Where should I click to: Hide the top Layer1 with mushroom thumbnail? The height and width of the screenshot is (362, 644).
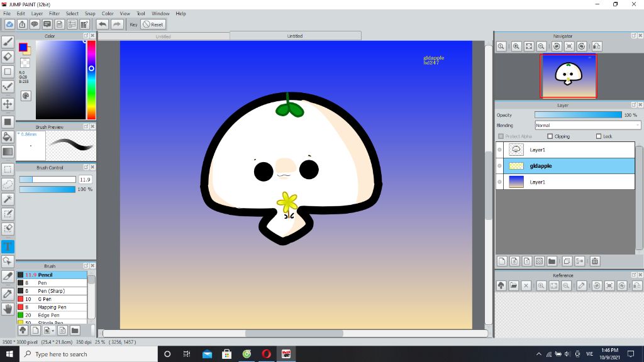click(499, 150)
